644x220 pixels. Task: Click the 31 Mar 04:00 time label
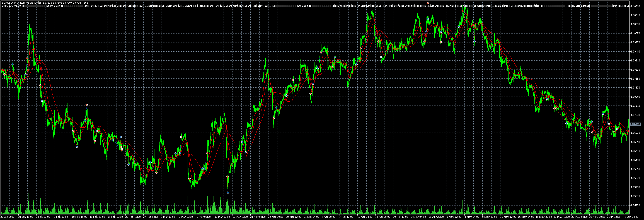click(311, 217)
